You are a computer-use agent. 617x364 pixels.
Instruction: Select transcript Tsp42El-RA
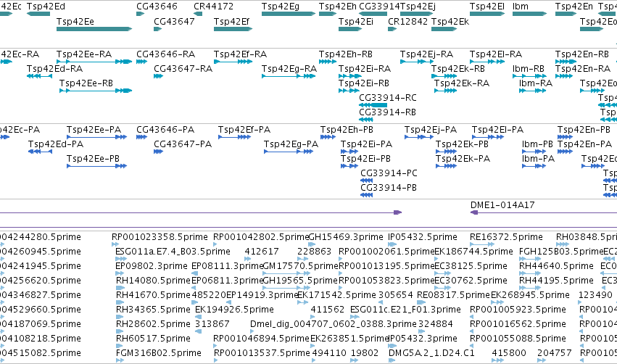(x=496, y=54)
